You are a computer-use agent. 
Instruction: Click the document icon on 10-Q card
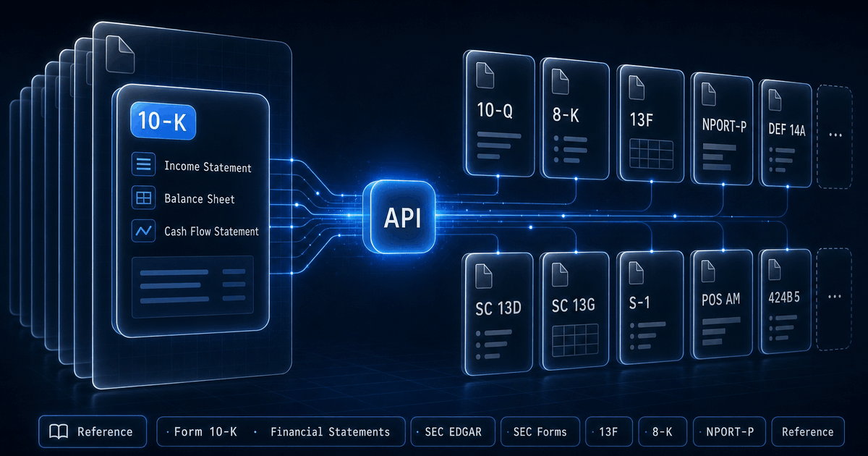click(x=485, y=72)
